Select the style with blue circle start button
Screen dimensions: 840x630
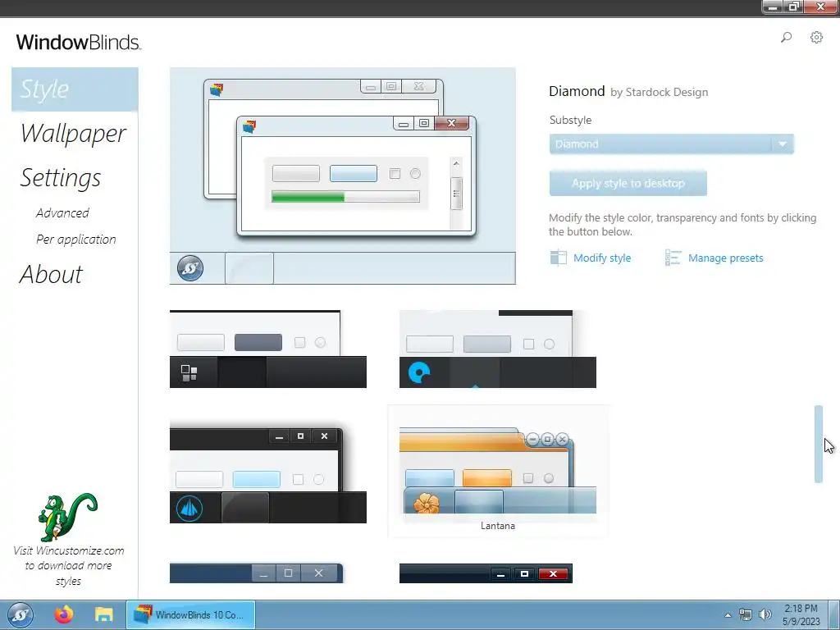pyautogui.click(x=498, y=349)
